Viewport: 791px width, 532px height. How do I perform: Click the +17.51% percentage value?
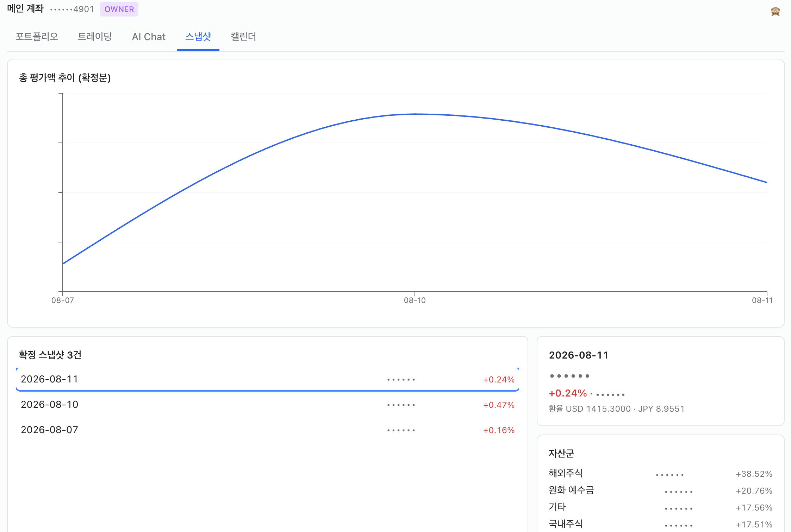(754, 525)
